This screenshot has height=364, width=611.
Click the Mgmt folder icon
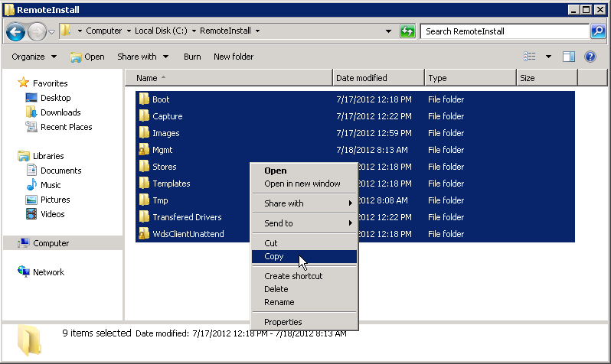(x=144, y=150)
